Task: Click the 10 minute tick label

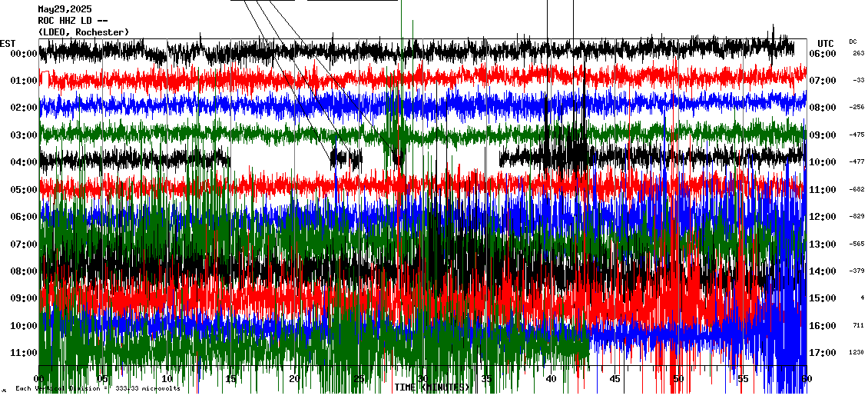Action: (167, 379)
